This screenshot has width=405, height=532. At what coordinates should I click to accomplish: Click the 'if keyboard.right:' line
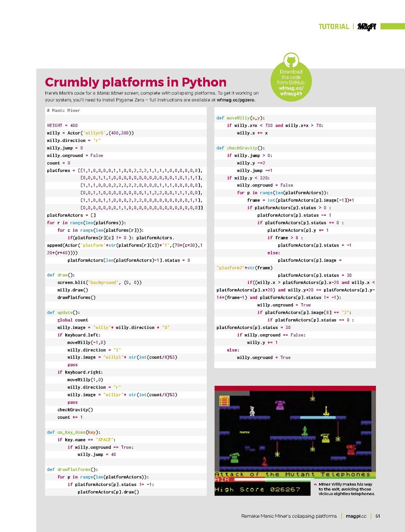(x=80, y=372)
